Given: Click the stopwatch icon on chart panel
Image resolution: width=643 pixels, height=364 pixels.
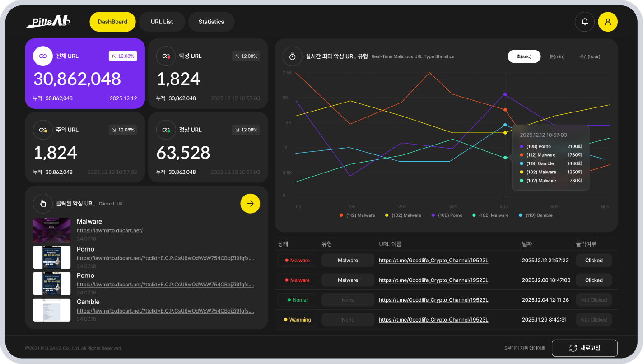Looking at the screenshot, I should point(292,56).
